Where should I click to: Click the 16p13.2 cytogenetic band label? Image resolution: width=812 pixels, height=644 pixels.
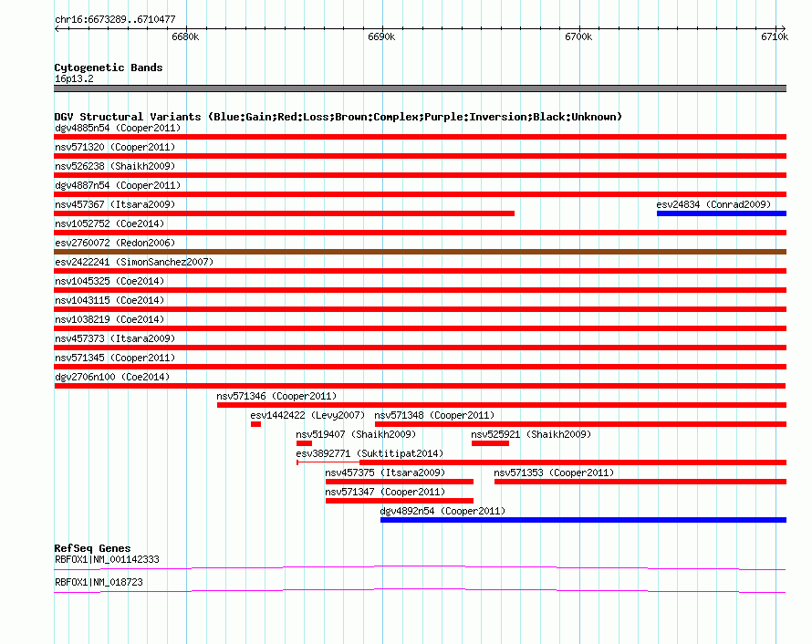[74, 78]
